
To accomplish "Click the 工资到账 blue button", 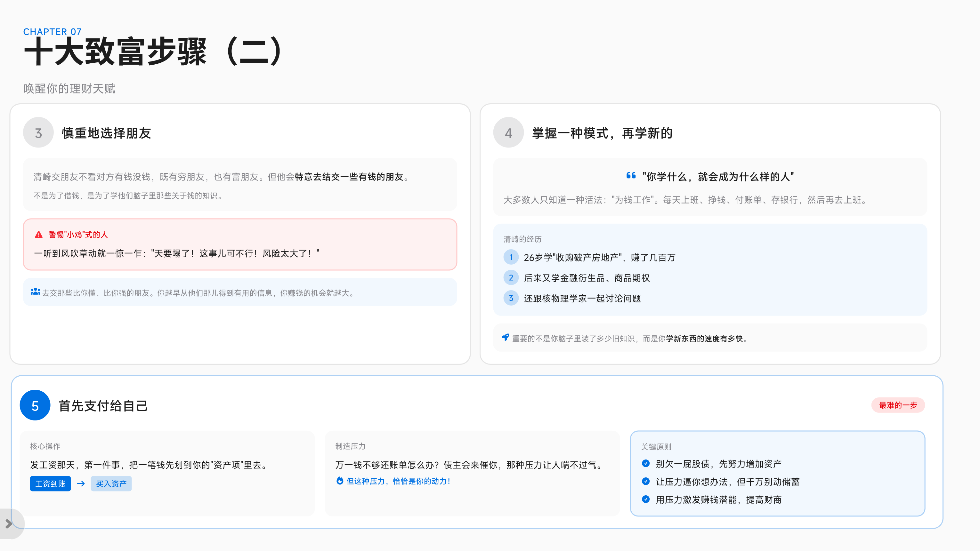I will point(50,484).
